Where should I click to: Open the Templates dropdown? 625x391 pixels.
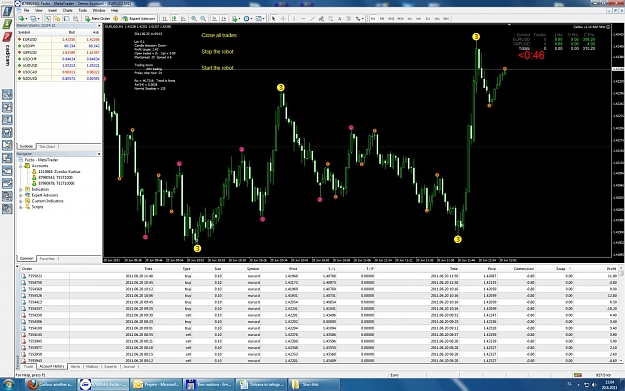260,18
